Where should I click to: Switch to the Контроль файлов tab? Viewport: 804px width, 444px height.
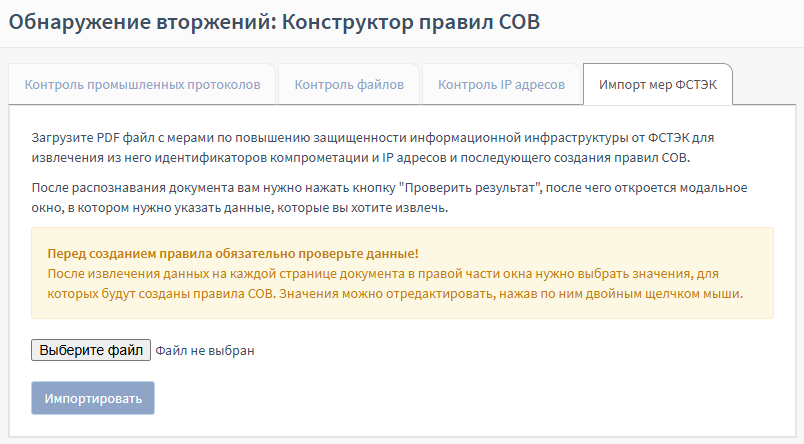click(x=349, y=85)
